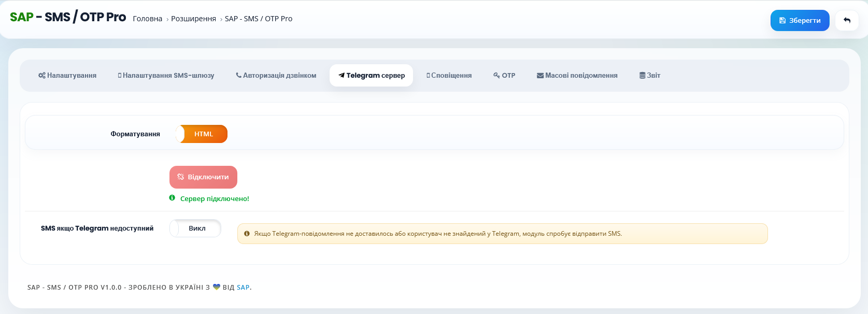Click the envelope icon on Масові повідомлення tab

tap(540, 76)
